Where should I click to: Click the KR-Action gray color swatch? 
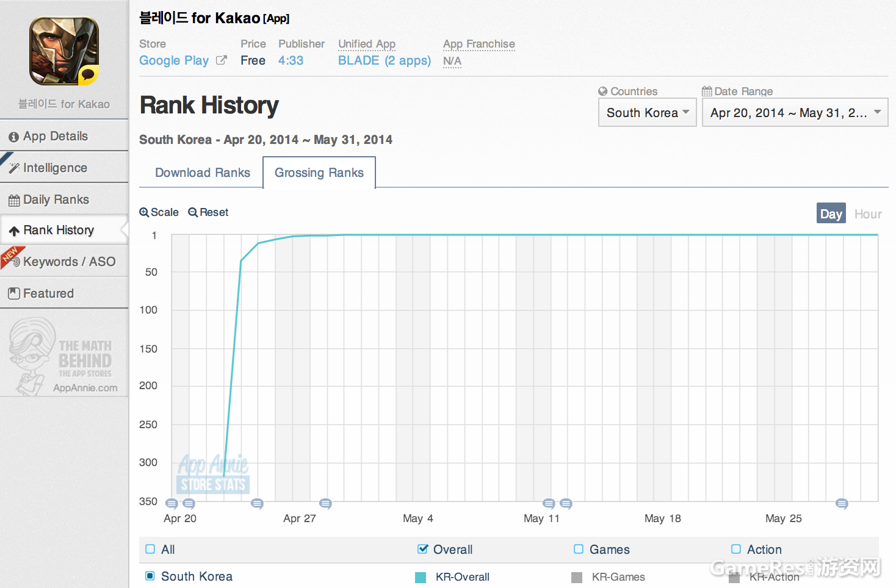click(x=734, y=578)
